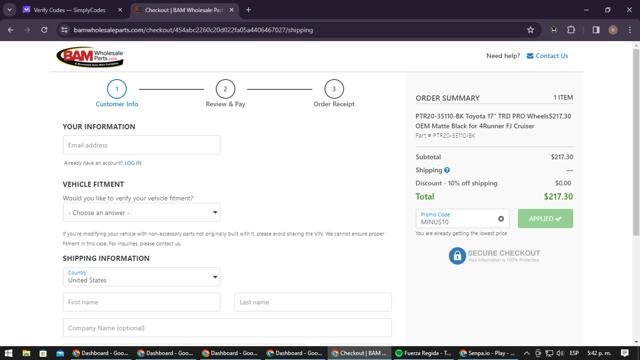Open the Windows Start menu
This screenshot has height=360, width=640.
pos(9,353)
